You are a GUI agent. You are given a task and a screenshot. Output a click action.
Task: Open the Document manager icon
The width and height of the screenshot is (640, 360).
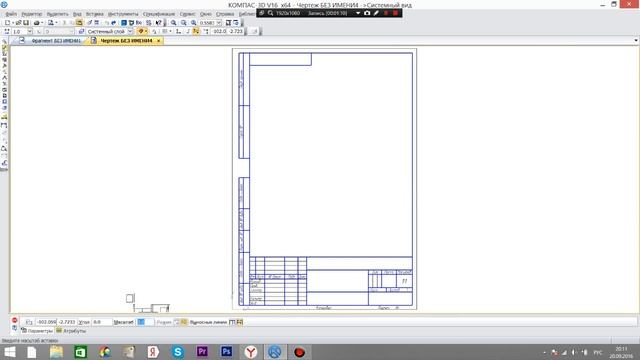124,23
